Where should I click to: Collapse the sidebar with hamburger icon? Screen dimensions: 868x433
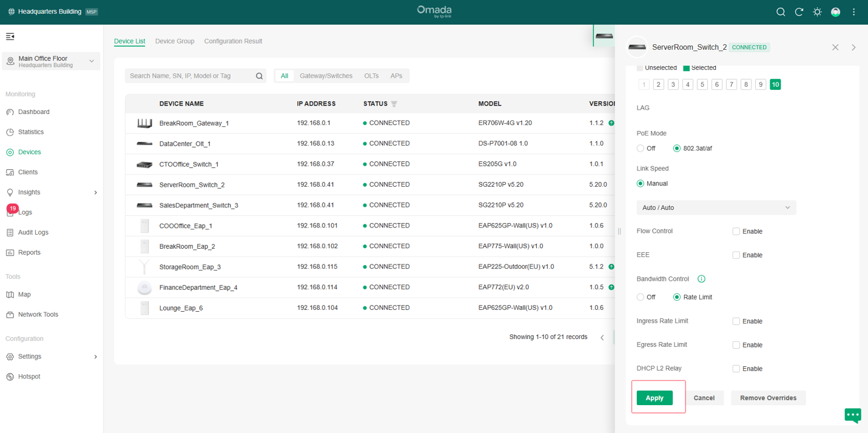(x=10, y=37)
